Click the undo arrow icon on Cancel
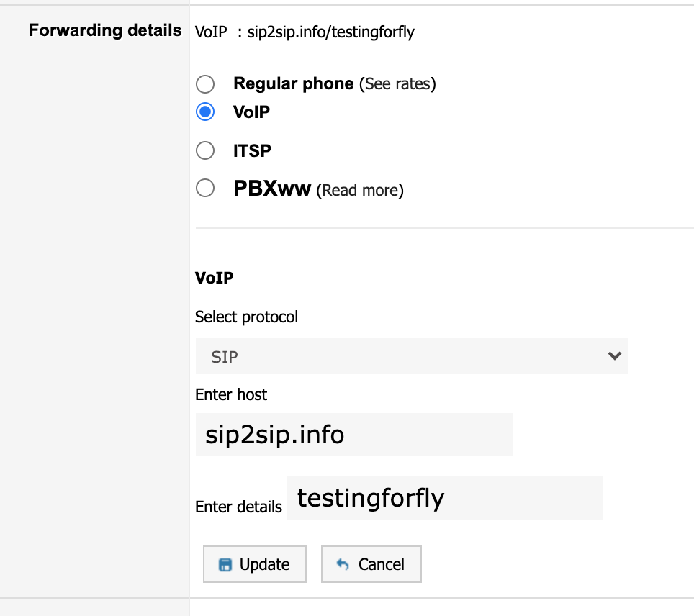The height and width of the screenshot is (616, 694). pos(343,565)
